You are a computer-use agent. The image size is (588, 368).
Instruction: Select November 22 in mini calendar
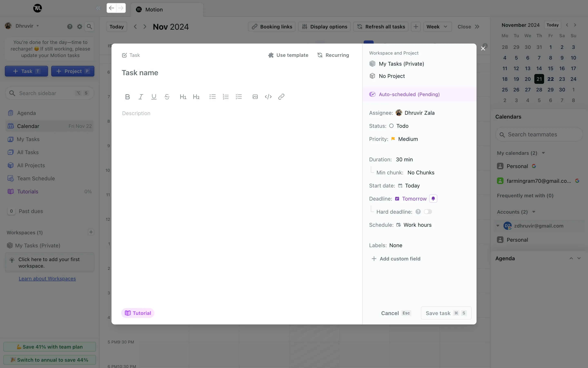click(x=550, y=79)
